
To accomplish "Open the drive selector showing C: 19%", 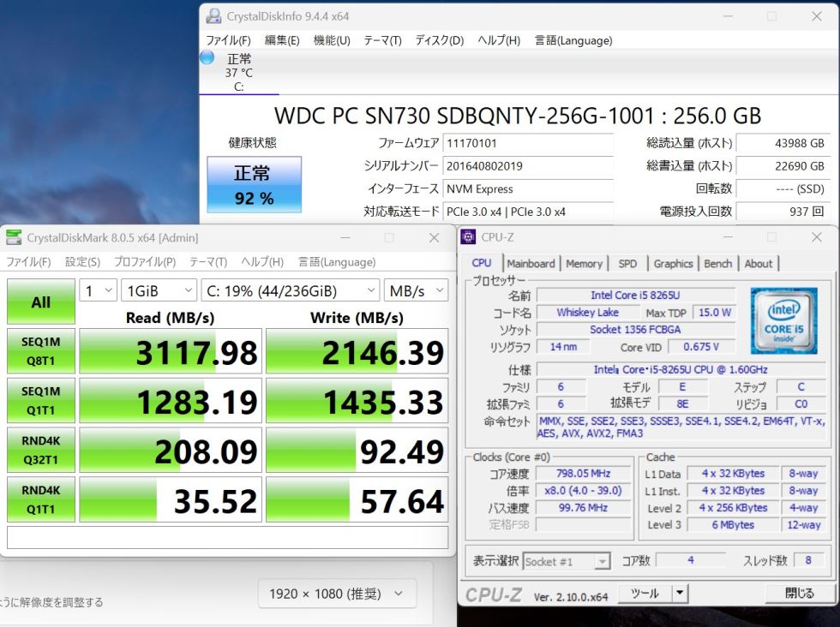I will pos(290,290).
